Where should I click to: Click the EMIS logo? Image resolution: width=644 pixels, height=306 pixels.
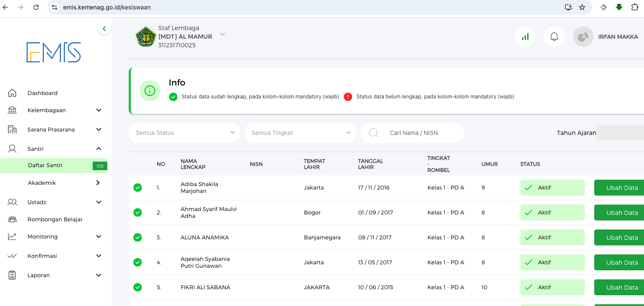click(x=54, y=52)
